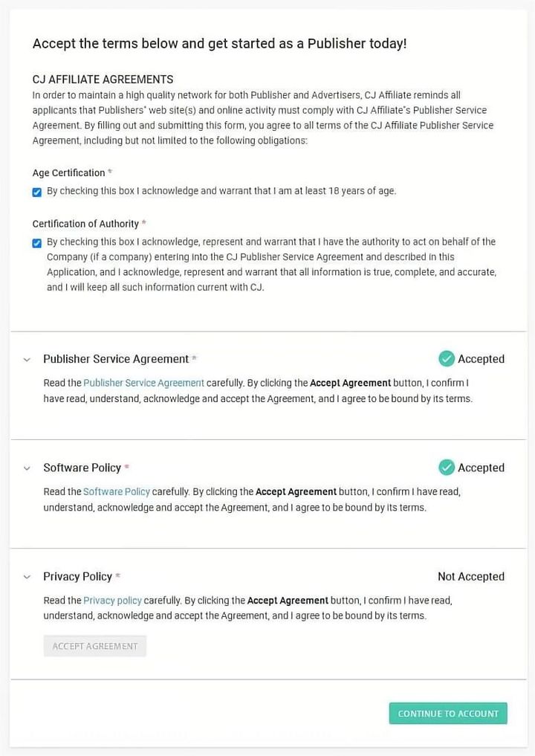
Task: Click the Software Policy section heading
Action: coord(82,468)
